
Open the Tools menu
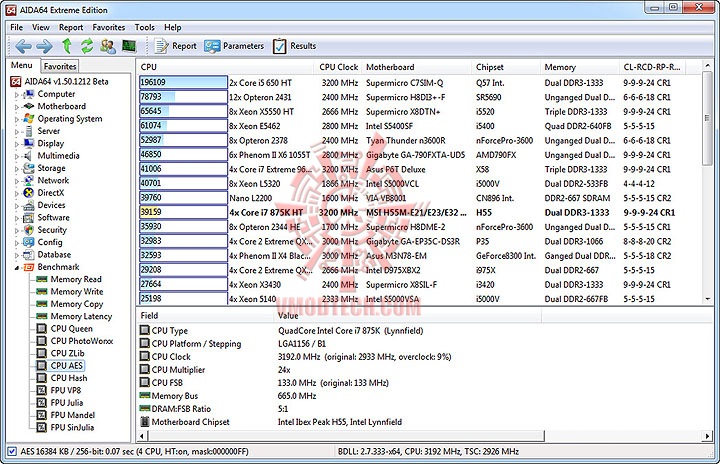tap(145, 28)
